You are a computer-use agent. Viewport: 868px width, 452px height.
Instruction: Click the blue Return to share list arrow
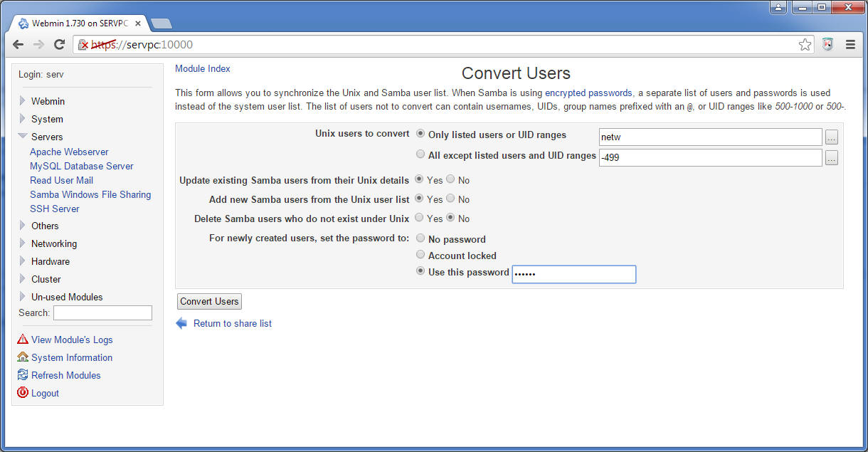181,323
